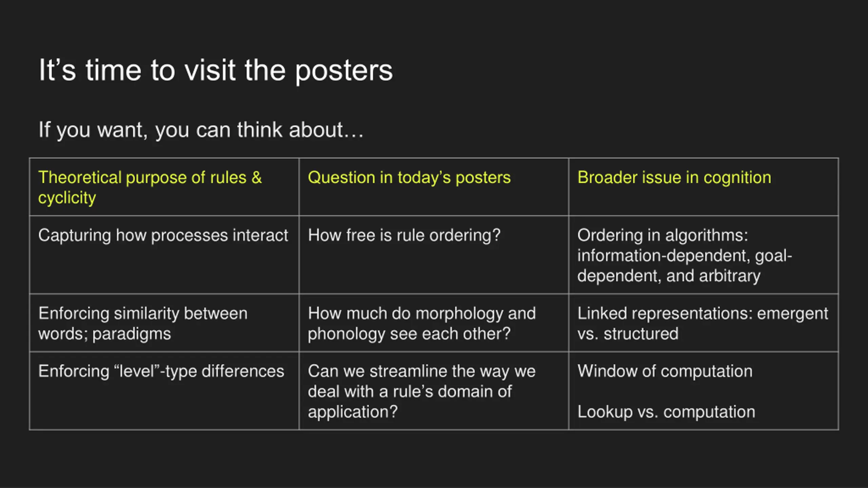This screenshot has height=488, width=868.
Task: Click 'application?' at end of middle column
Action: coord(353,412)
